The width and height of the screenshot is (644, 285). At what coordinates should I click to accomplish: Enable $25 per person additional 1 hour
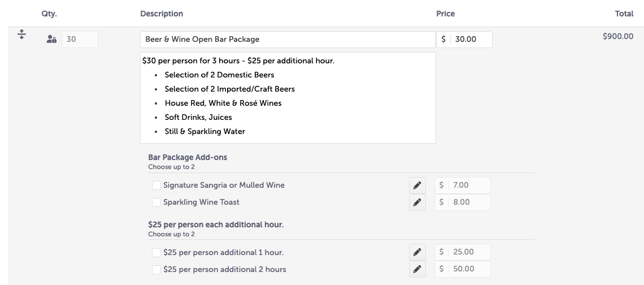156,253
